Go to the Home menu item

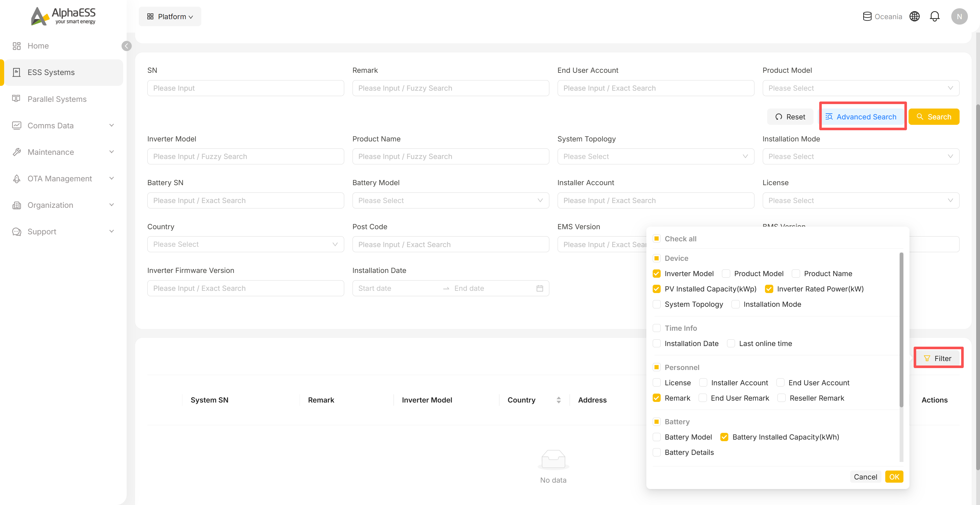click(63, 46)
